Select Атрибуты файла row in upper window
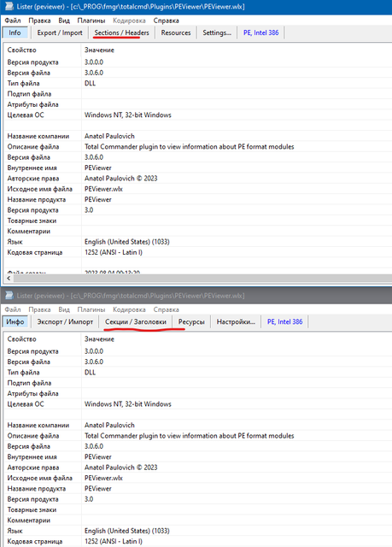 tap(198, 104)
